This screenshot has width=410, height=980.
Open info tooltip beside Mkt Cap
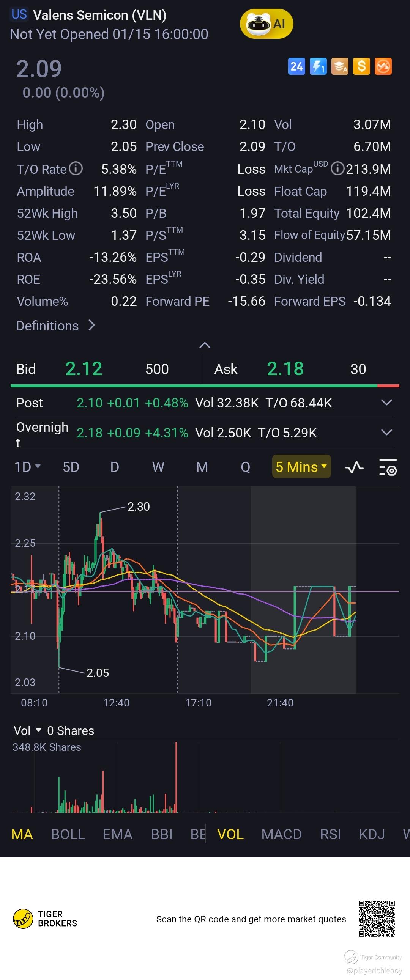click(x=337, y=168)
